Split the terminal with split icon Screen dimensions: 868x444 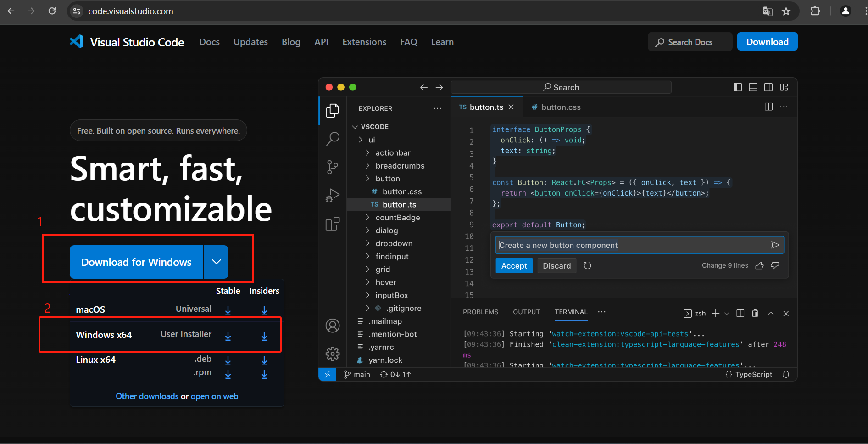(x=740, y=313)
